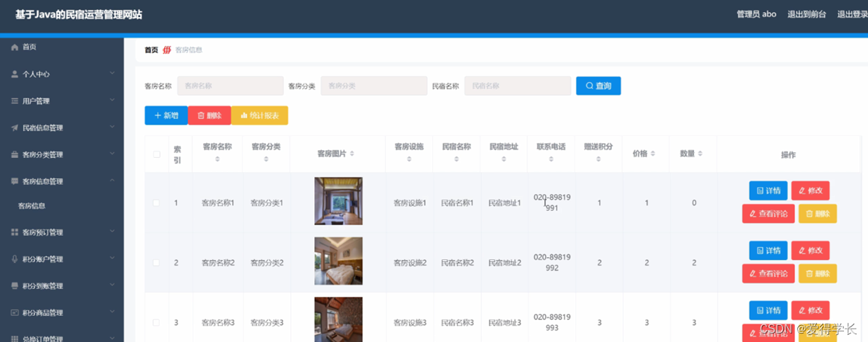Sort by 数量 column arrows
The image size is (868, 342).
point(700,154)
